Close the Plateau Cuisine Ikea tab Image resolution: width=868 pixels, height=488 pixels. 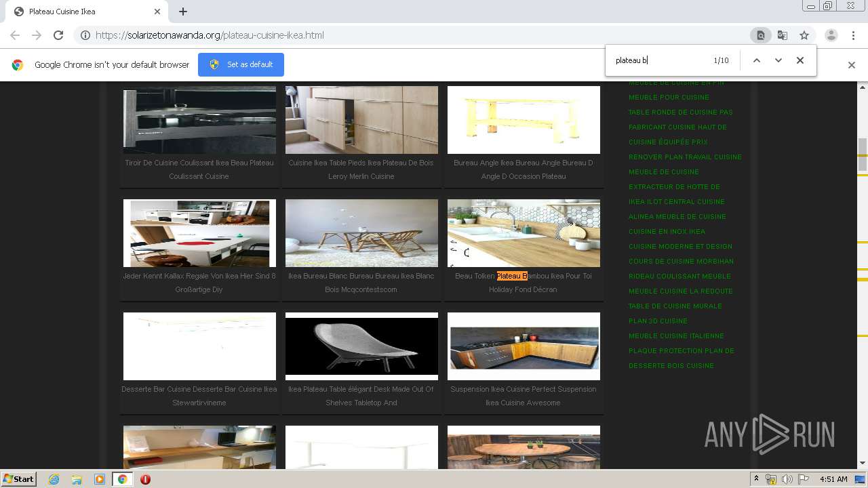(157, 12)
